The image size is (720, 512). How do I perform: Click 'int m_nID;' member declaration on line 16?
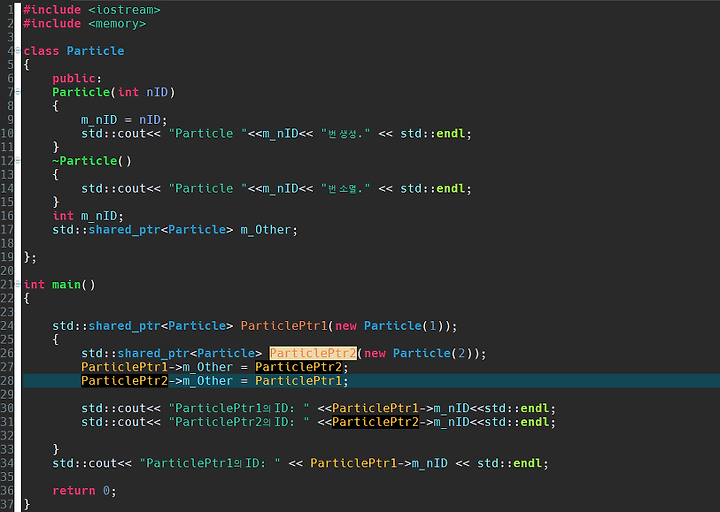pos(88,216)
